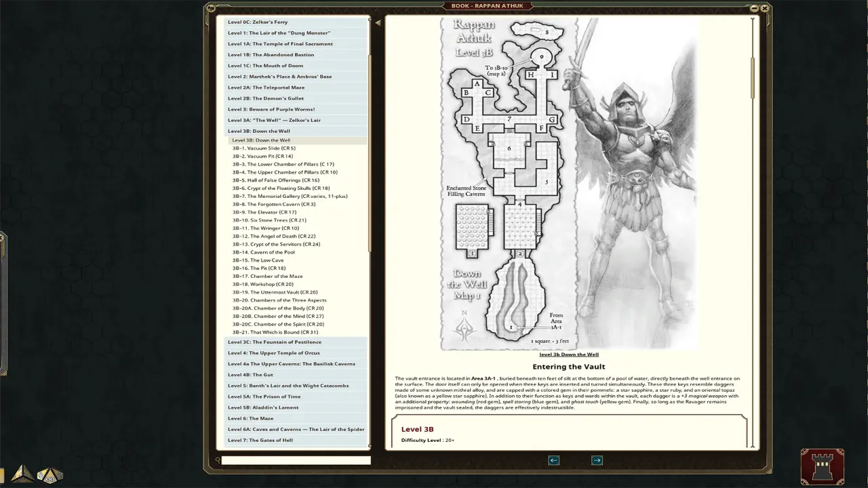Pick the d4 pyramid die

tap(22, 473)
